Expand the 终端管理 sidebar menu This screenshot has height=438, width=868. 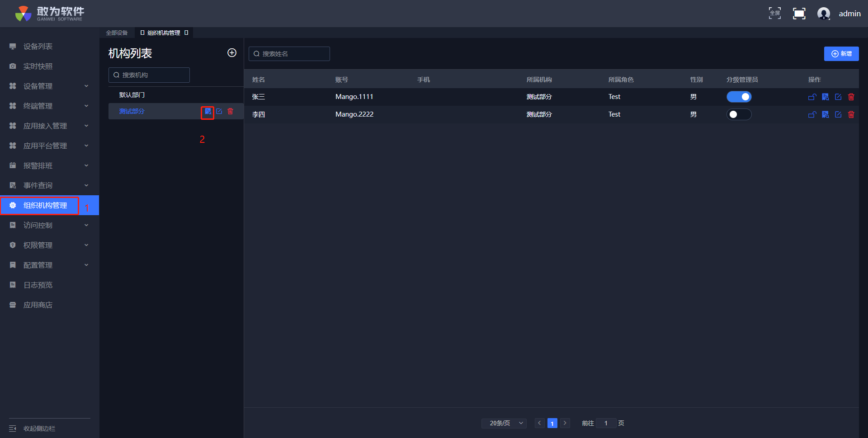[x=50, y=106]
